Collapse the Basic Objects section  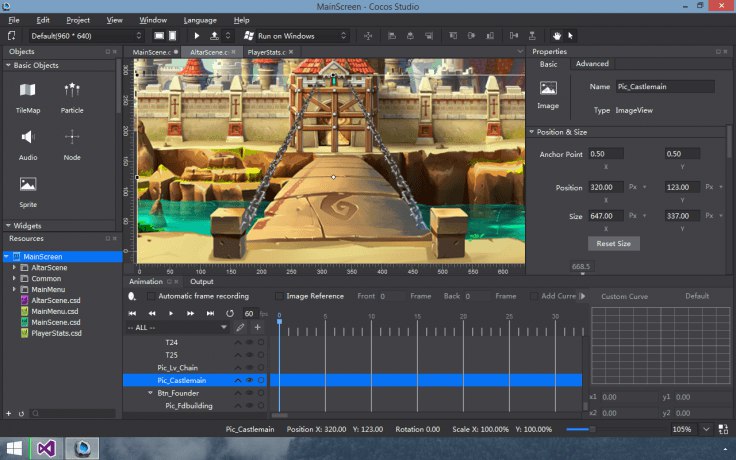[x=8, y=65]
